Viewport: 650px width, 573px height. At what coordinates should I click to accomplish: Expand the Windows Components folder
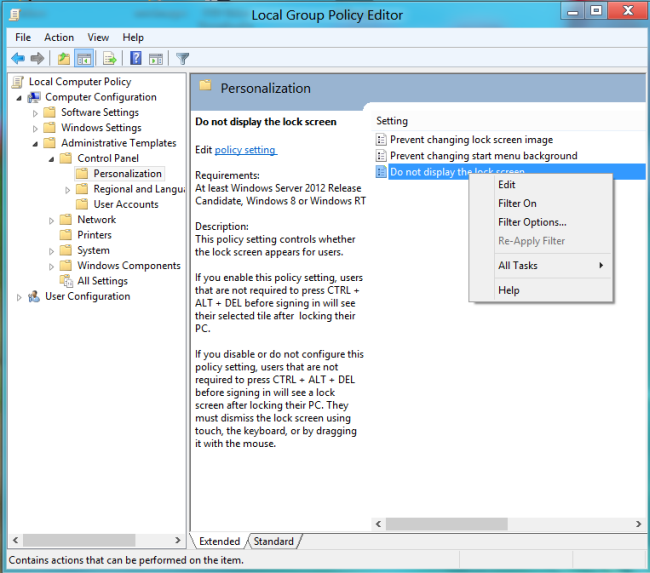[52, 266]
